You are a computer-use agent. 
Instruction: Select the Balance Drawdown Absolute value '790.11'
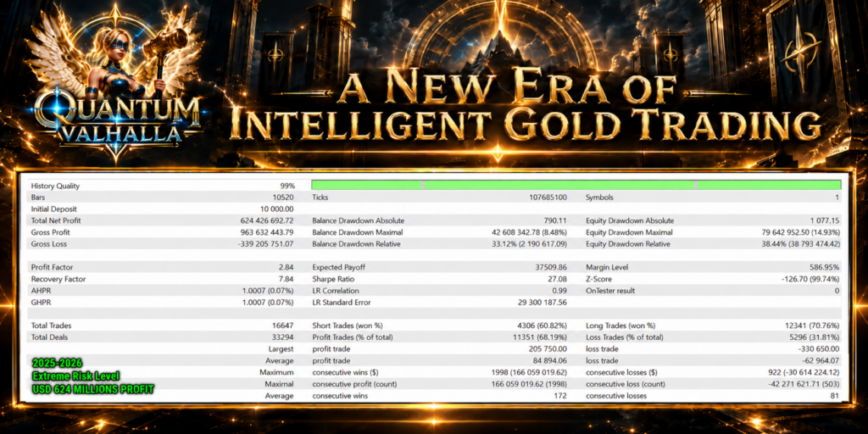(x=554, y=221)
